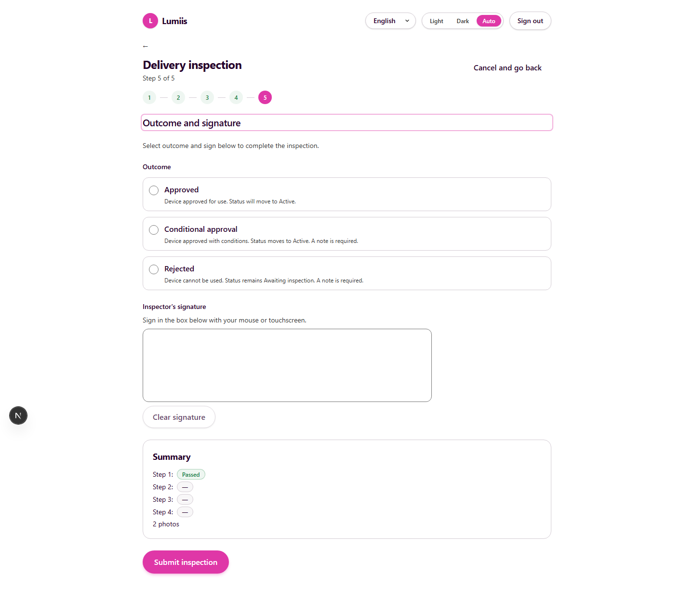694x616 pixels.
Task: Select current step 5 circle
Action: [265, 97]
